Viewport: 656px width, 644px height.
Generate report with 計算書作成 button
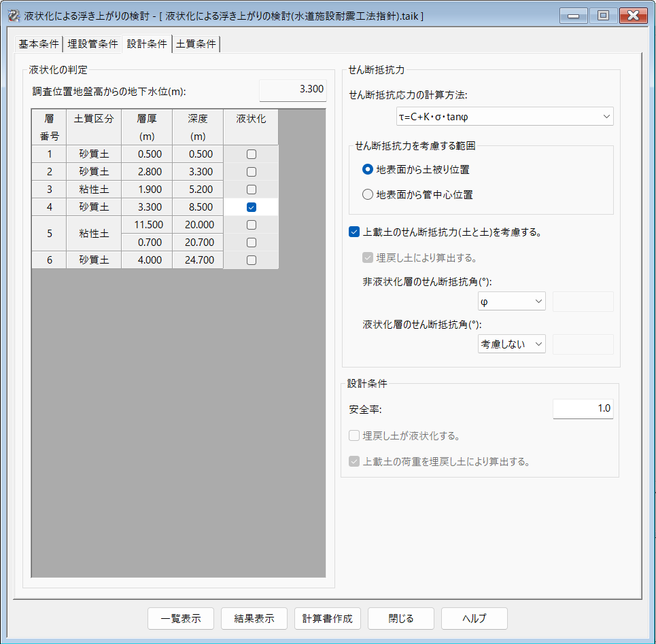click(328, 619)
